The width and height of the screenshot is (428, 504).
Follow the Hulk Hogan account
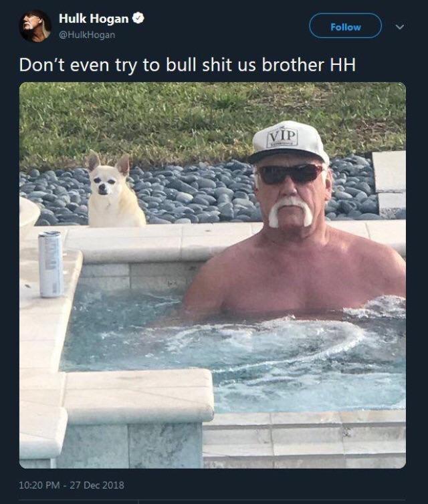345,26
